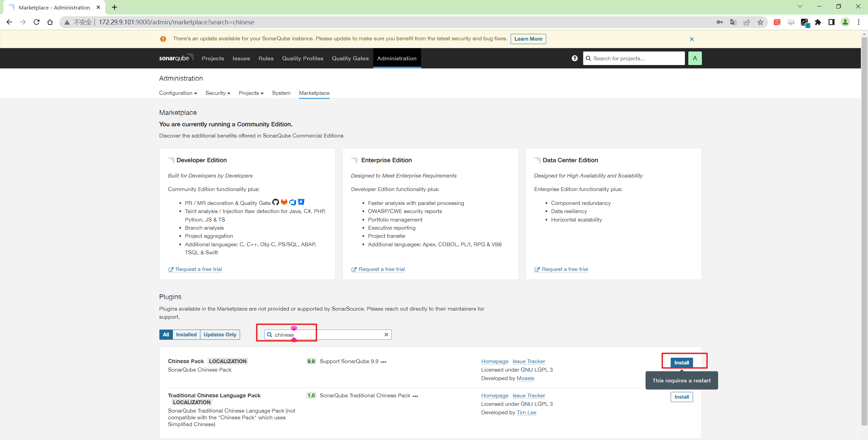The width and height of the screenshot is (868, 440).
Task: Clear the chinese plugin search field
Action: [x=386, y=334]
